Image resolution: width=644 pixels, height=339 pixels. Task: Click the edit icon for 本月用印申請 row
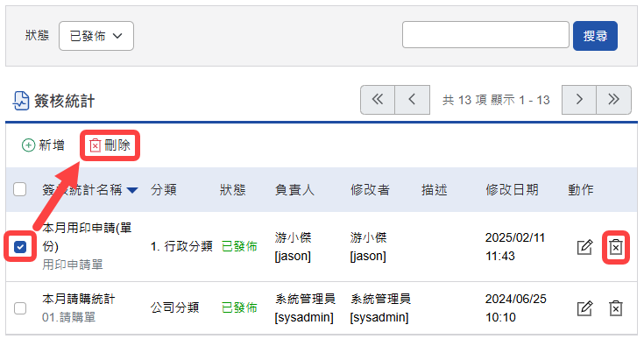[584, 247]
